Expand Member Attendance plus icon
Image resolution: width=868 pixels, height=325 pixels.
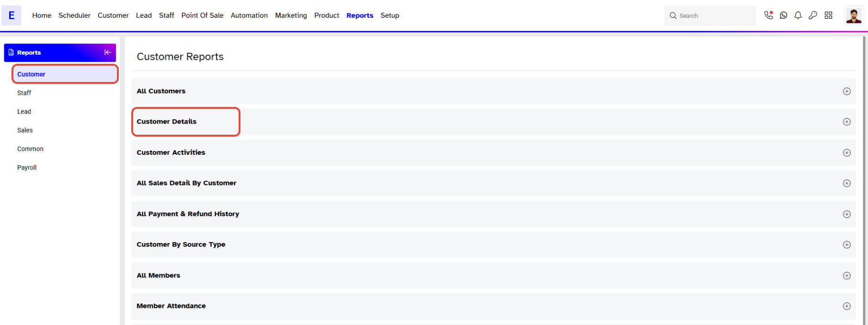pyautogui.click(x=847, y=306)
